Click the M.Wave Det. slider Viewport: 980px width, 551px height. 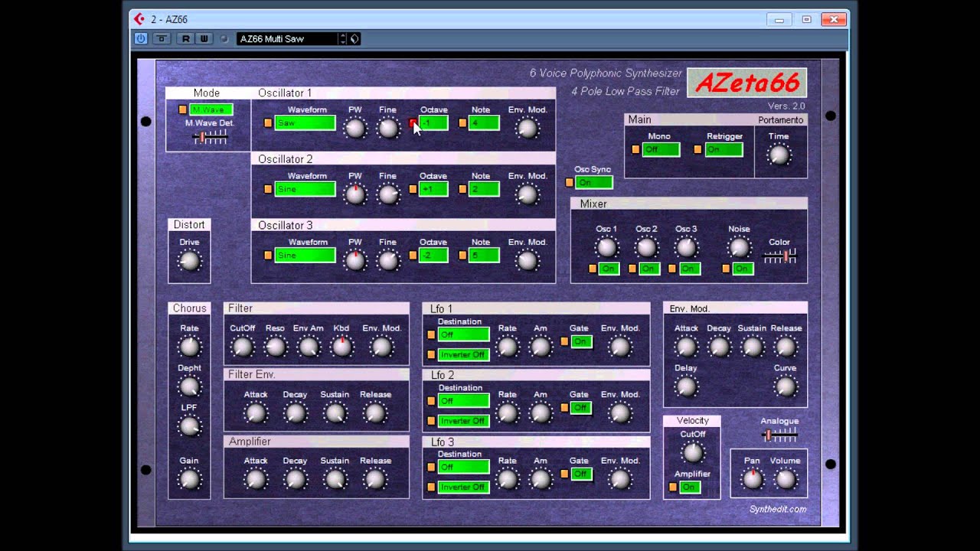point(209,137)
